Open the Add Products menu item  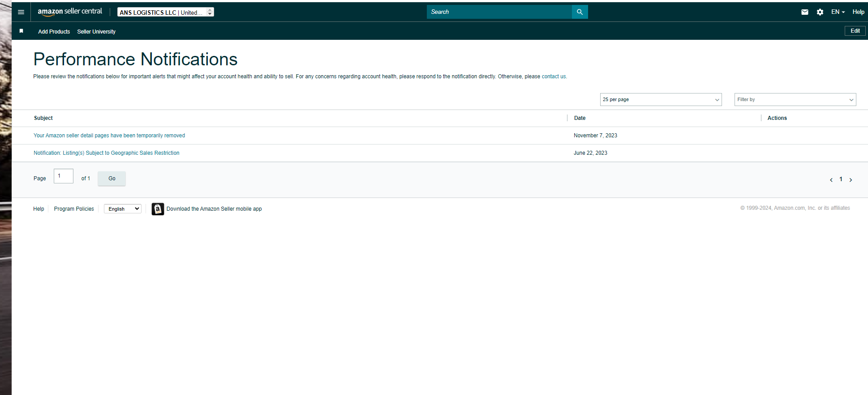coord(54,32)
